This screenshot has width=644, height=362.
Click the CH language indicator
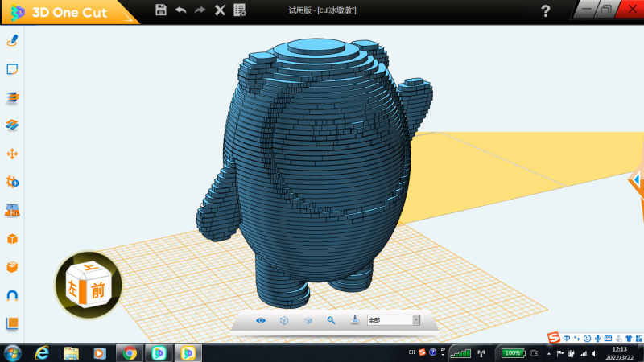coord(411,352)
